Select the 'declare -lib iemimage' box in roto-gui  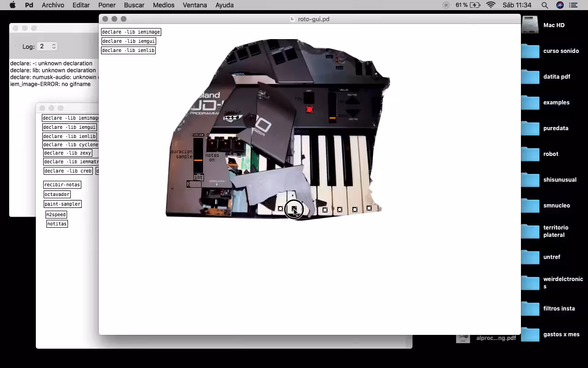131,32
